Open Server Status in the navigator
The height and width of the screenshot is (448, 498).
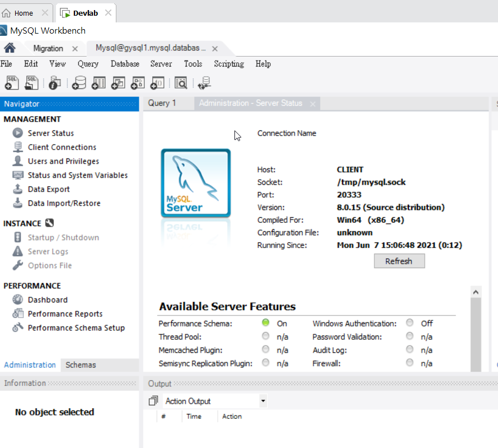[51, 133]
